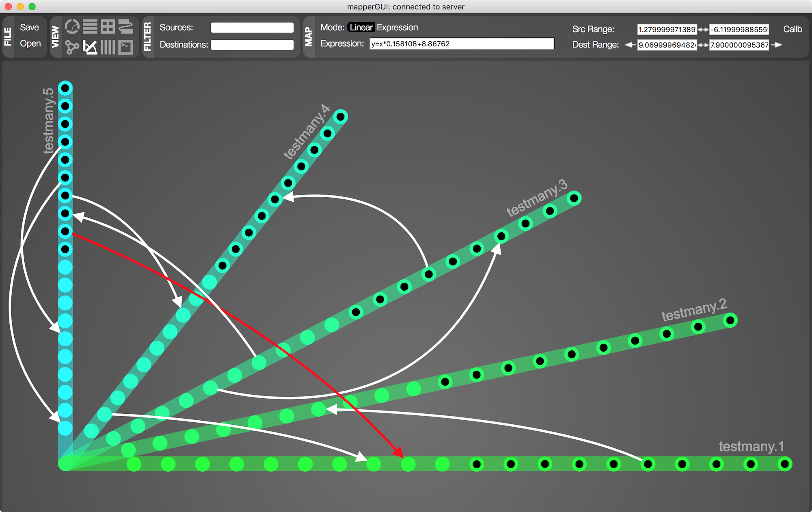Image resolution: width=812 pixels, height=512 pixels.
Task: Activate the hive plot view icon
Action: [90, 47]
